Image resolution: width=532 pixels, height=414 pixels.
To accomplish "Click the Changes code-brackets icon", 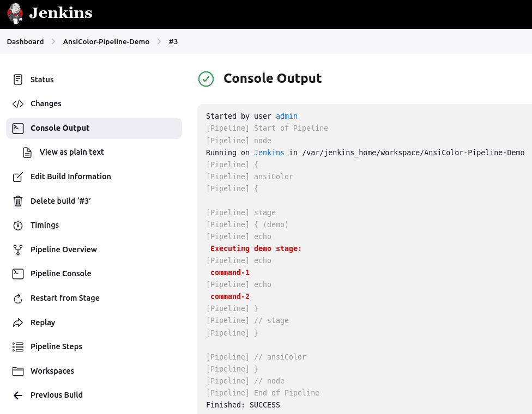I will [x=18, y=103].
